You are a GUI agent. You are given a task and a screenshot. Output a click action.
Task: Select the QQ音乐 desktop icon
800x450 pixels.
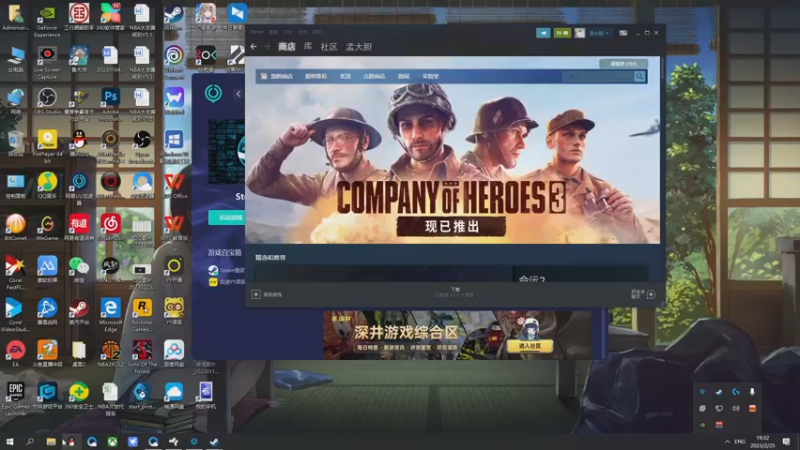coord(47,186)
